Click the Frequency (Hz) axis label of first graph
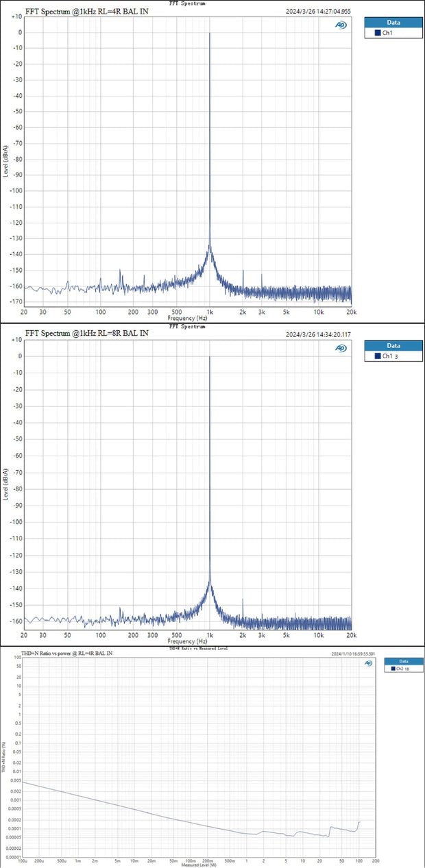 coord(187,319)
